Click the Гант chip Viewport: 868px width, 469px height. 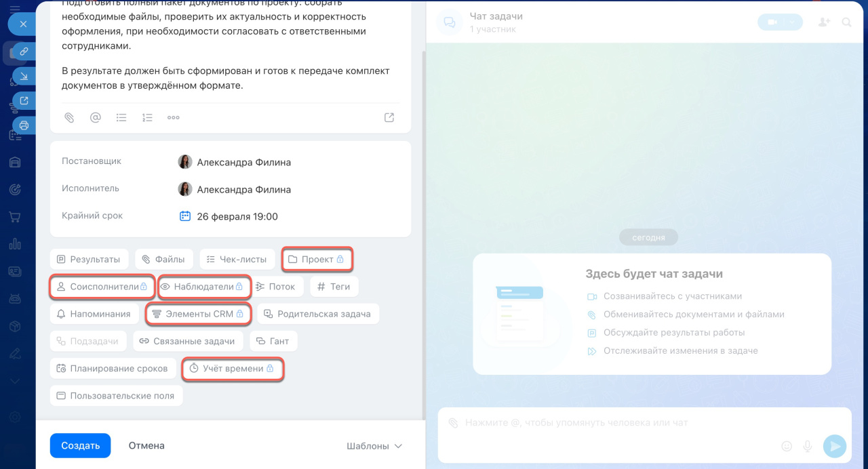click(x=273, y=341)
